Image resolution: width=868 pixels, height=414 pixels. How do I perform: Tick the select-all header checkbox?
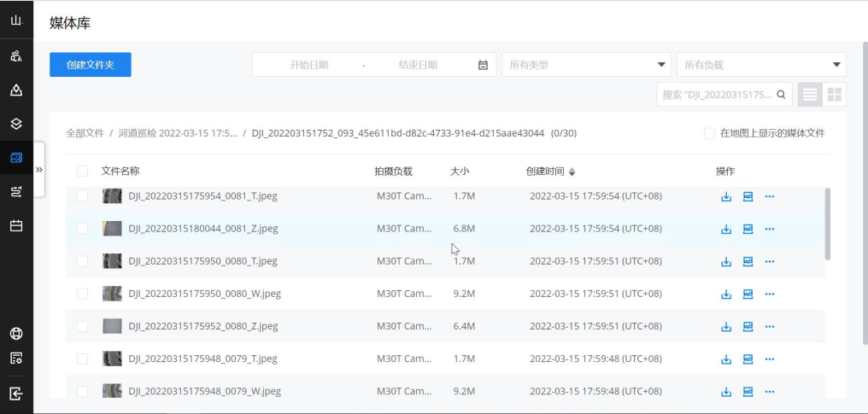pyautogui.click(x=83, y=172)
